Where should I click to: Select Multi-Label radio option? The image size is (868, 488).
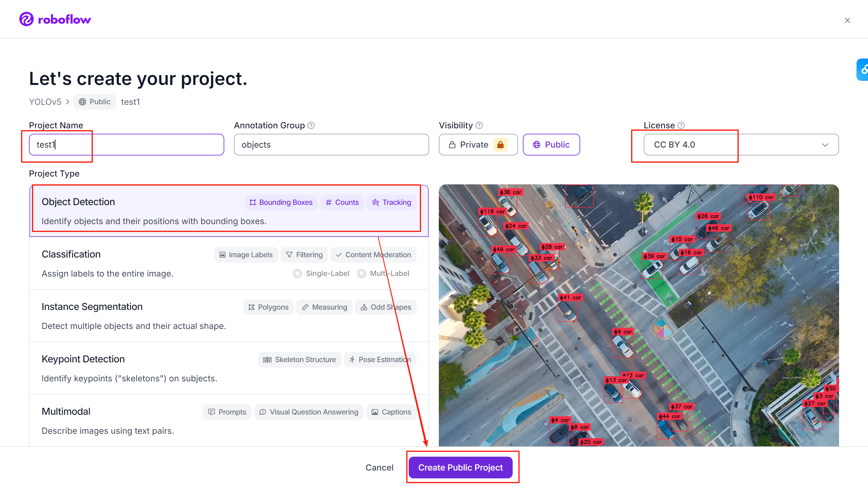pyautogui.click(x=362, y=274)
